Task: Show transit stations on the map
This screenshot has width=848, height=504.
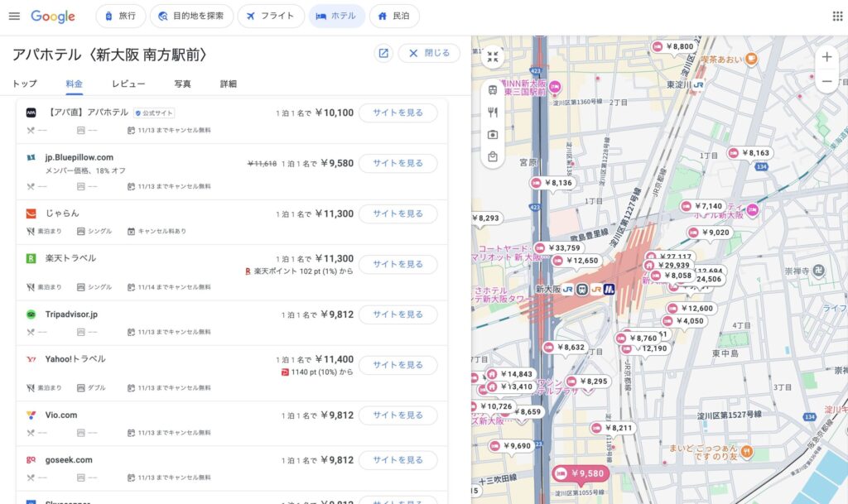Action: 493,89
